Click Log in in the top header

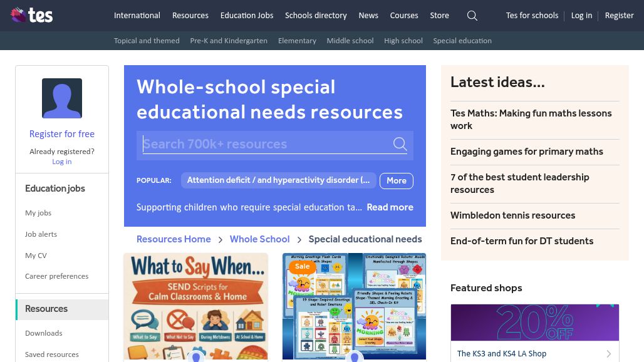click(581, 15)
